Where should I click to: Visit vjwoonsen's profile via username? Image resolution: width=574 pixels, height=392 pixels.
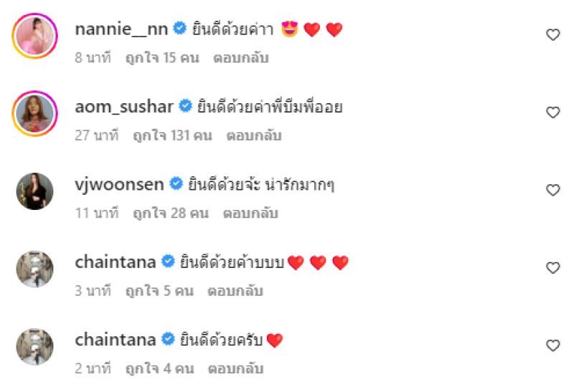tap(120, 185)
